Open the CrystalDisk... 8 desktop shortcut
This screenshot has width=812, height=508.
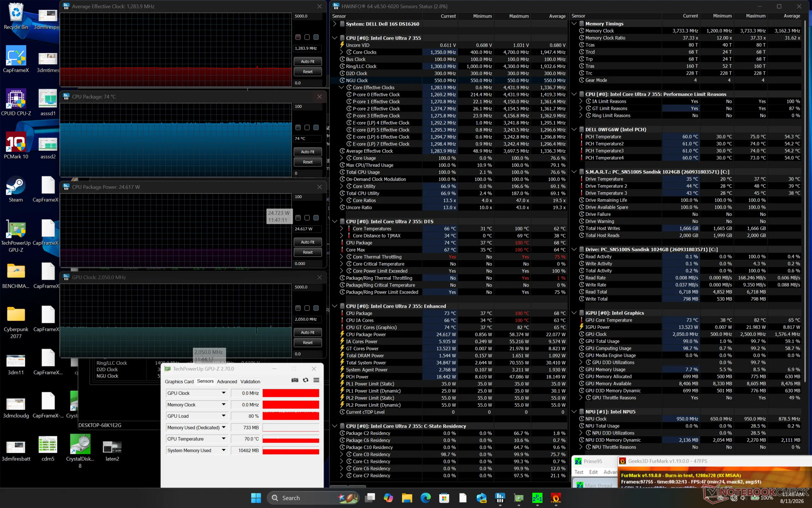pyautogui.click(x=80, y=451)
